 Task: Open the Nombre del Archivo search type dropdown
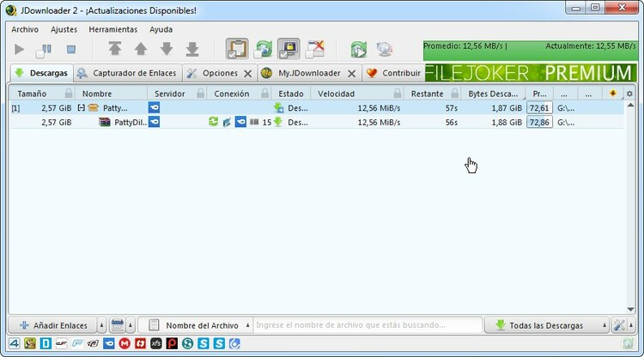tap(195, 325)
